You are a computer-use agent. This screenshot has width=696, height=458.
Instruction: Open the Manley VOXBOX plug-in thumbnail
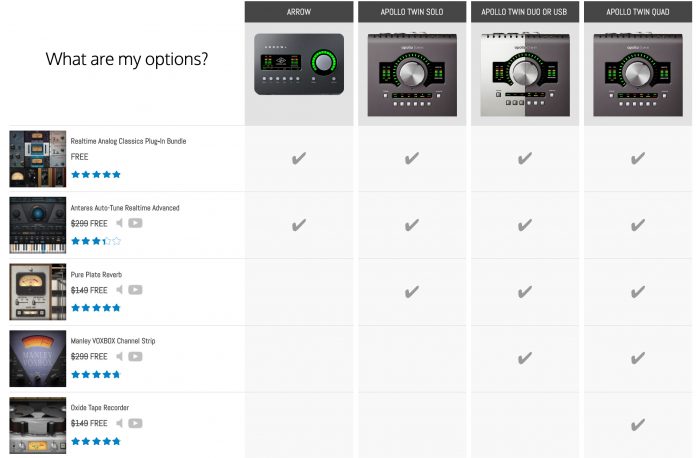coord(38,359)
